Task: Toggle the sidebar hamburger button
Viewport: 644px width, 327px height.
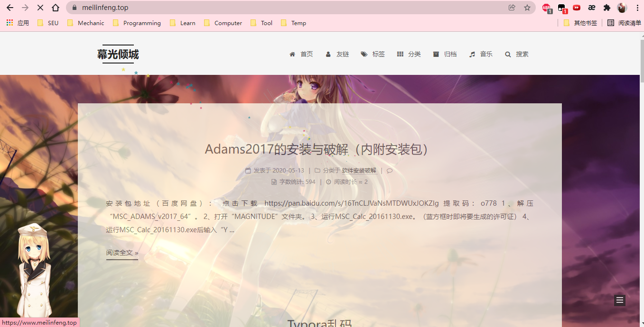Action: point(619,300)
